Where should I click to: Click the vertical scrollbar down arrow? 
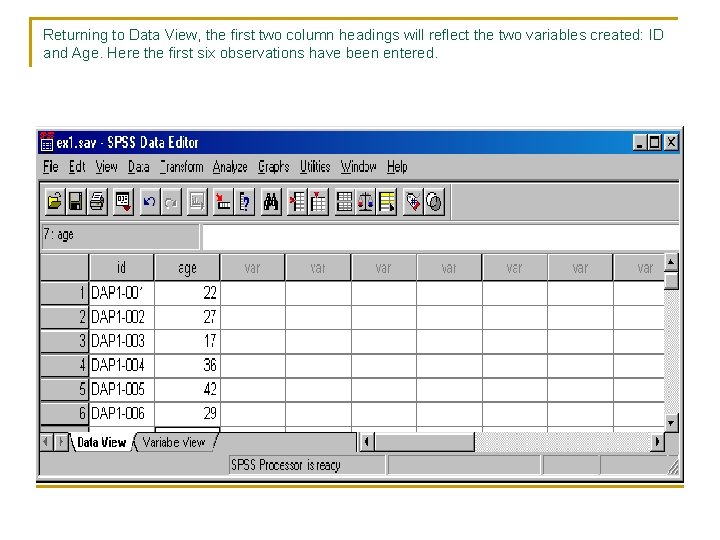click(x=671, y=423)
